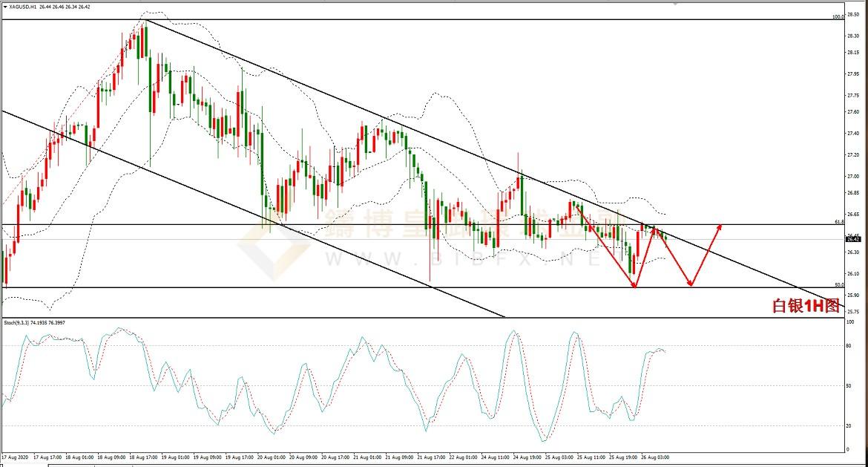Click the 17 Aug 2020 time axis label
The width and height of the screenshot is (868, 467).
pos(15,457)
